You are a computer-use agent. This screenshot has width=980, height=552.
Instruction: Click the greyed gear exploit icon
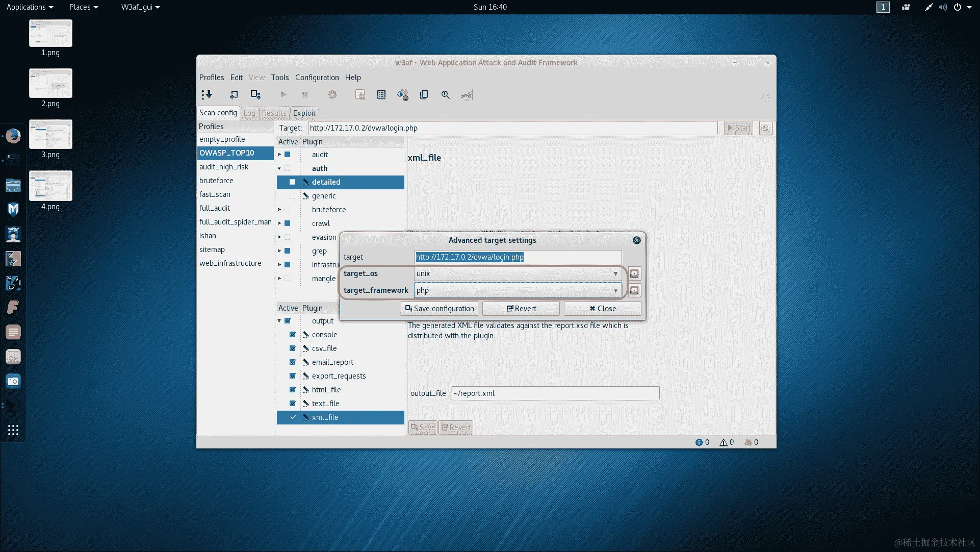332,95
